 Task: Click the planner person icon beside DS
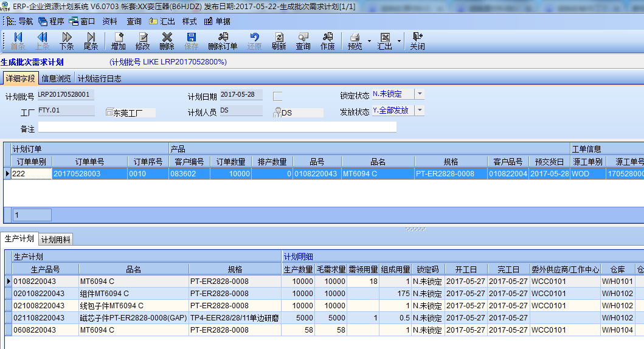click(x=277, y=112)
